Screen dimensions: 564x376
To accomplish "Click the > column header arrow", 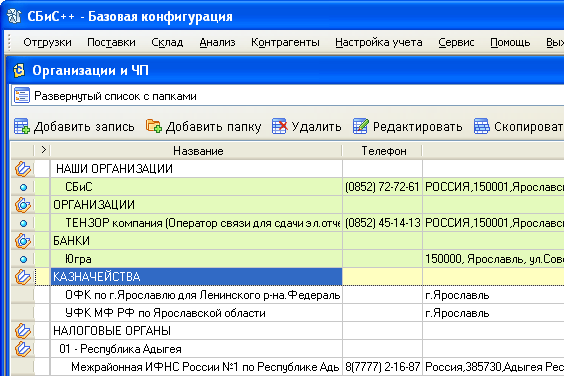I will coord(43,150).
